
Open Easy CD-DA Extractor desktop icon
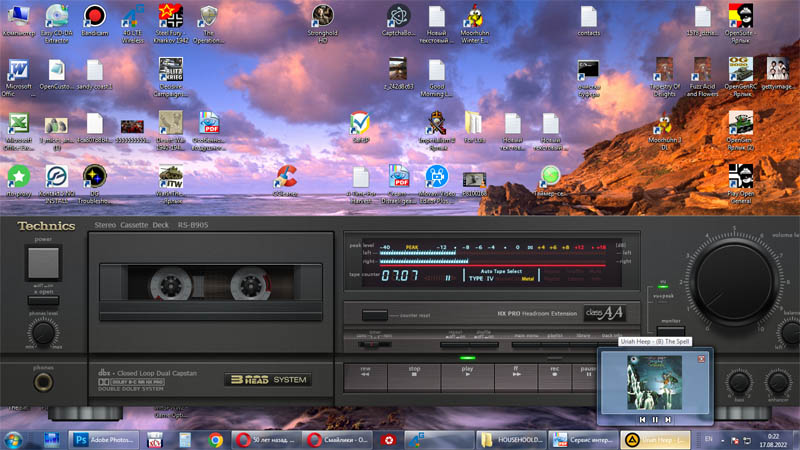[x=57, y=22]
